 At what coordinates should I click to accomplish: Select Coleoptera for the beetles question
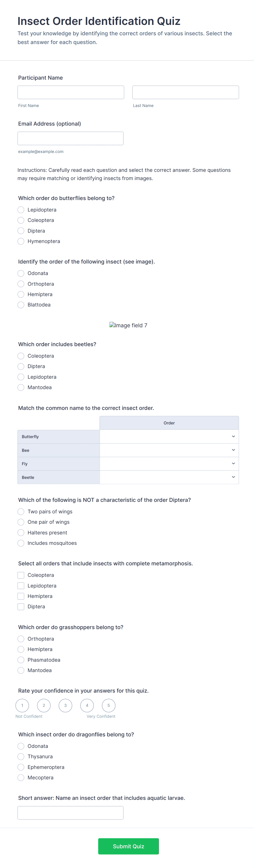tap(21, 356)
